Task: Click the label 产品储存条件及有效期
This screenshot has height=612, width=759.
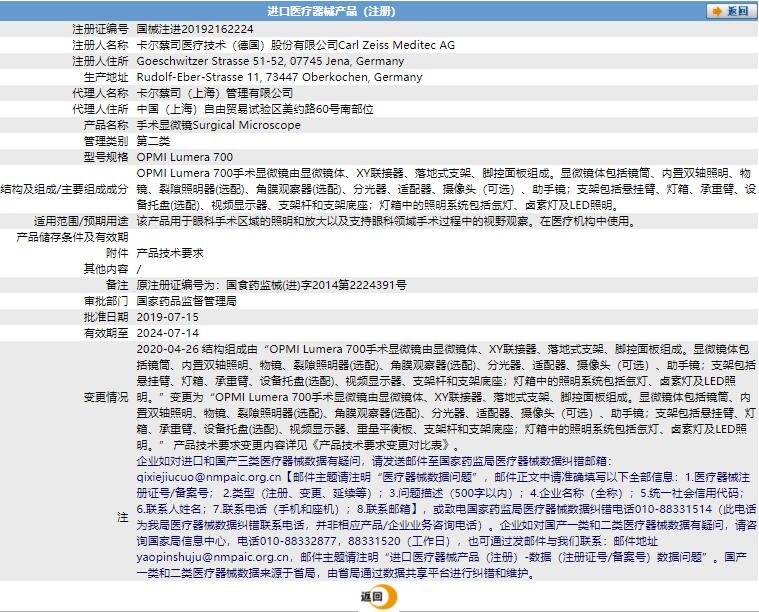Action: pyautogui.click(x=72, y=237)
